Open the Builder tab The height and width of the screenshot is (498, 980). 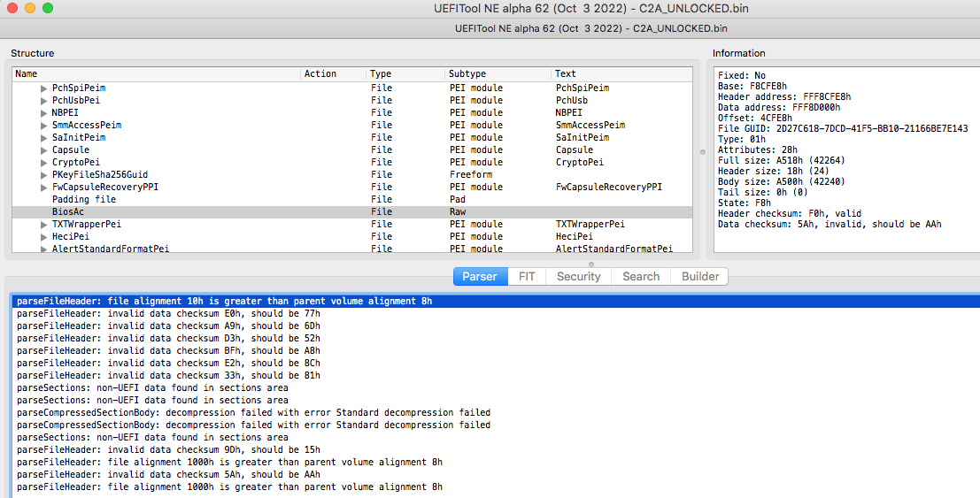(x=700, y=276)
